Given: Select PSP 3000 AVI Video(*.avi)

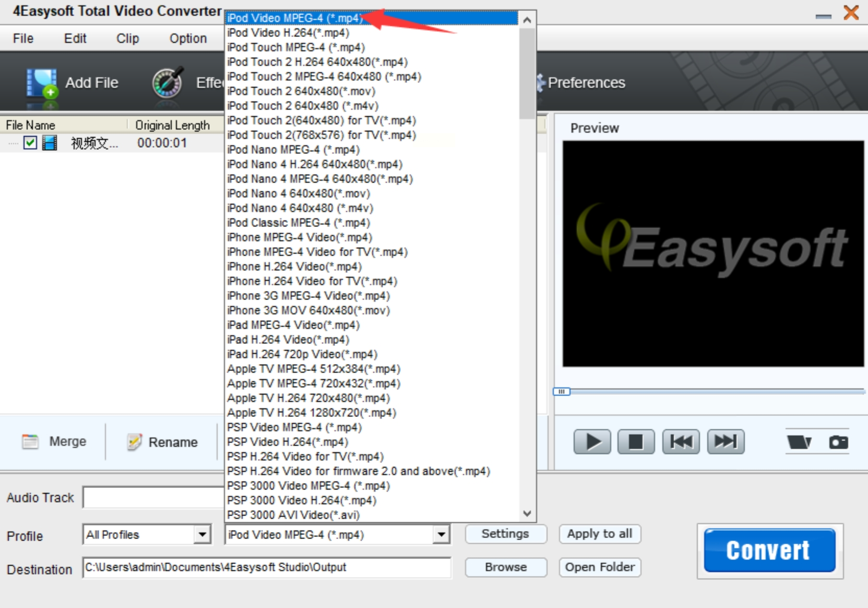Looking at the screenshot, I should [372, 515].
